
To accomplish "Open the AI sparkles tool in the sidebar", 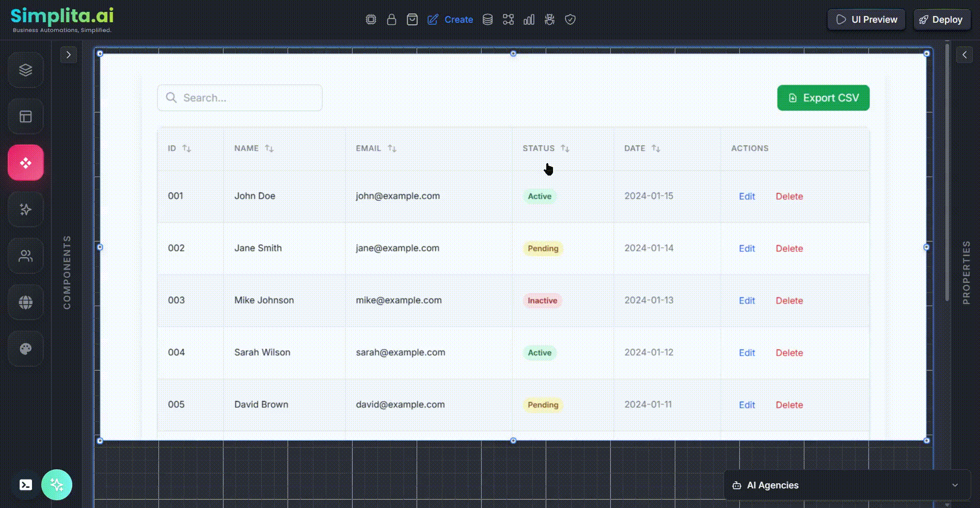I will click(25, 209).
